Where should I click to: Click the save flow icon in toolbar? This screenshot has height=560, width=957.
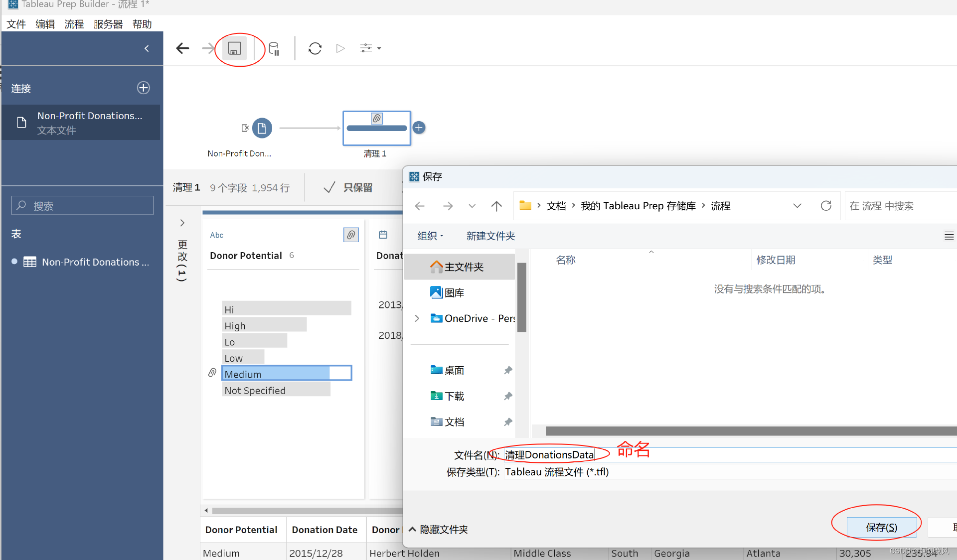tap(234, 48)
